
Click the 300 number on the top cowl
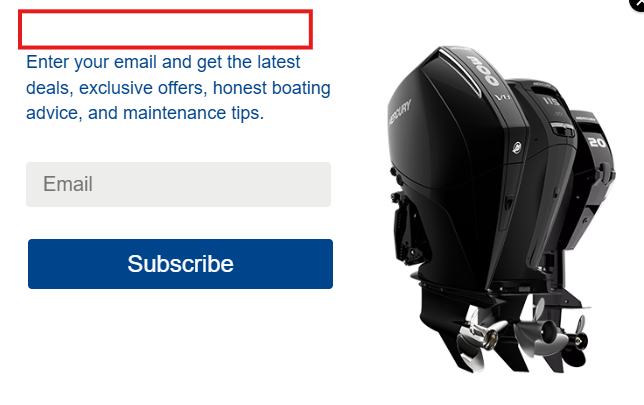pyautogui.click(x=483, y=70)
